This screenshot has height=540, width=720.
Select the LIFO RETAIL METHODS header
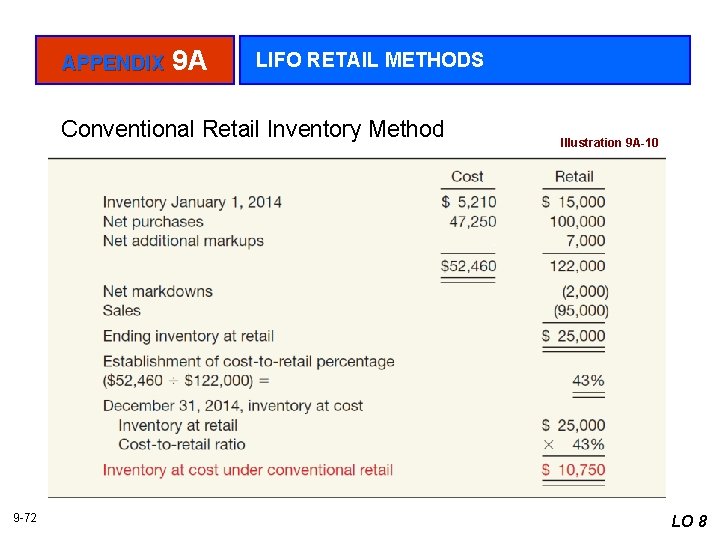tap(369, 60)
